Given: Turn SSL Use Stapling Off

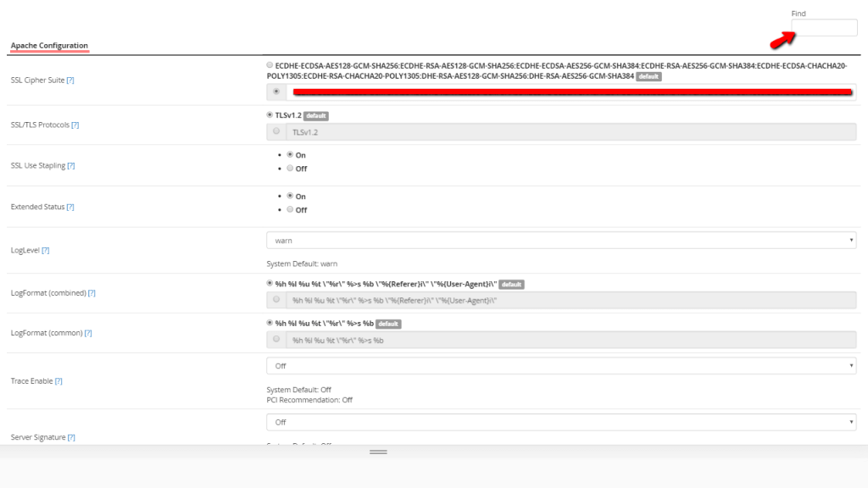Looking at the screenshot, I should [290, 169].
